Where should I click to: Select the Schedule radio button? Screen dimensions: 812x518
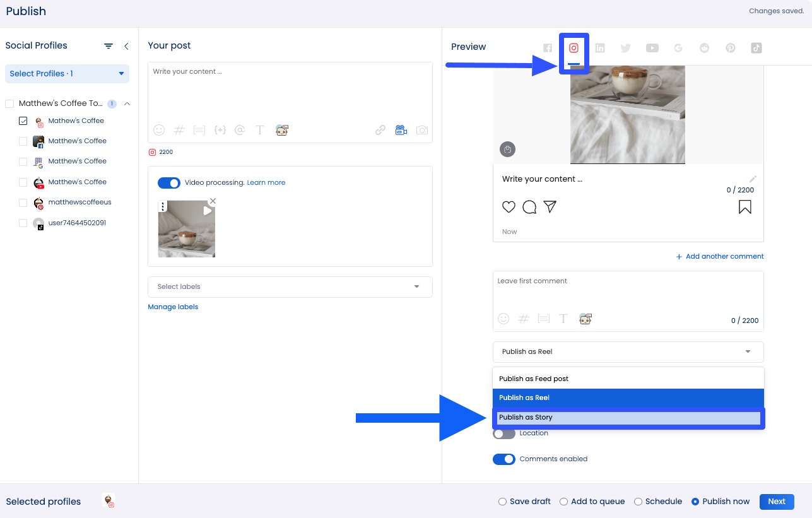(x=638, y=502)
